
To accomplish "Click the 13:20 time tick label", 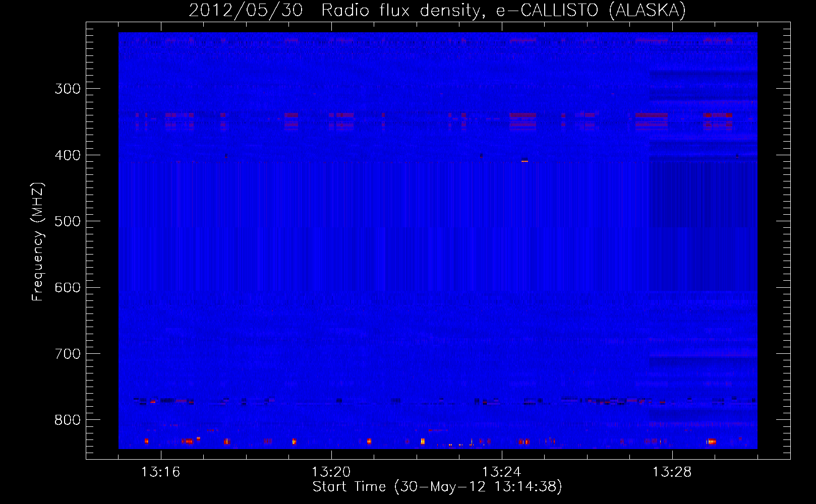I will pyautogui.click(x=331, y=472).
